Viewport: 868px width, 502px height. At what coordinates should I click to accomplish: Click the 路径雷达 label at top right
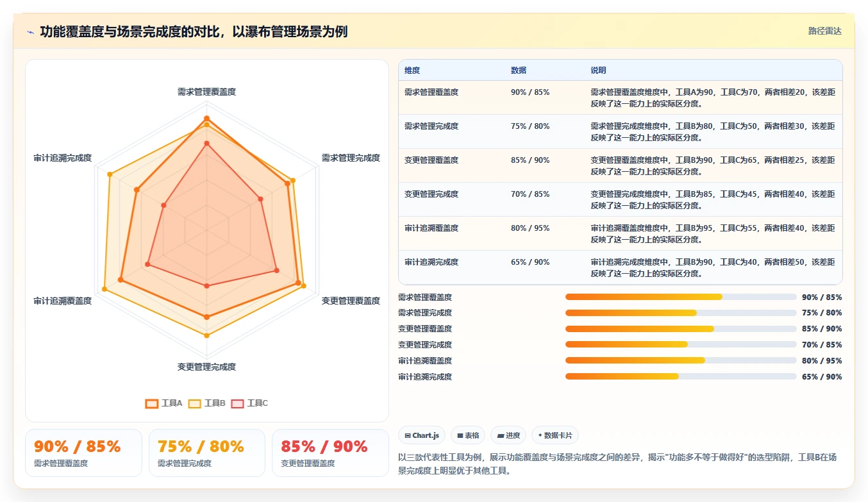pyautogui.click(x=824, y=31)
